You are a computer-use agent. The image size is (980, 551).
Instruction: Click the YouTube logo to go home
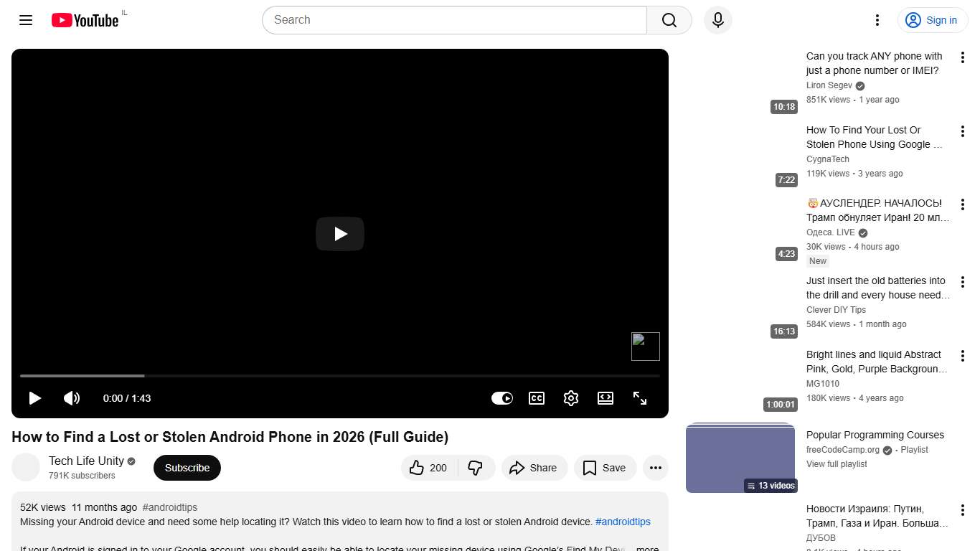85,20
